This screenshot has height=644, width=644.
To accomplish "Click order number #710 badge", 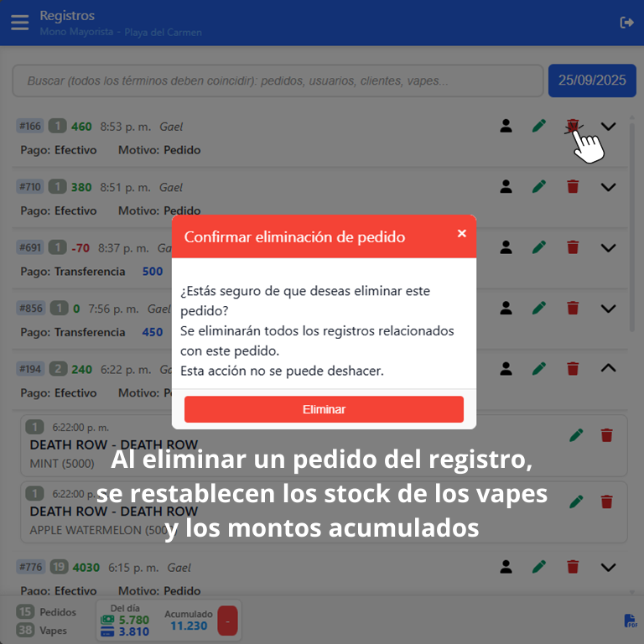I will click(30, 187).
